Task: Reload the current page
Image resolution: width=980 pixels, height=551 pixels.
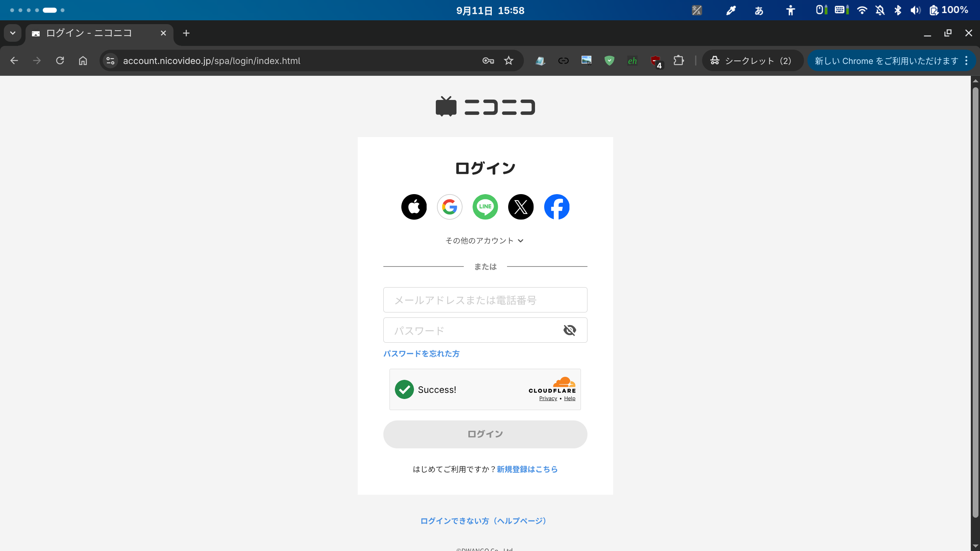Action: pyautogui.click(x=60, y=60)
